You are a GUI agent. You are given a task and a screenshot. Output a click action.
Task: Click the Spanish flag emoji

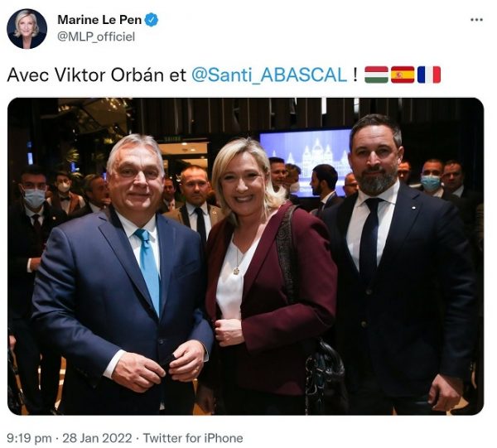pos(403,75)
